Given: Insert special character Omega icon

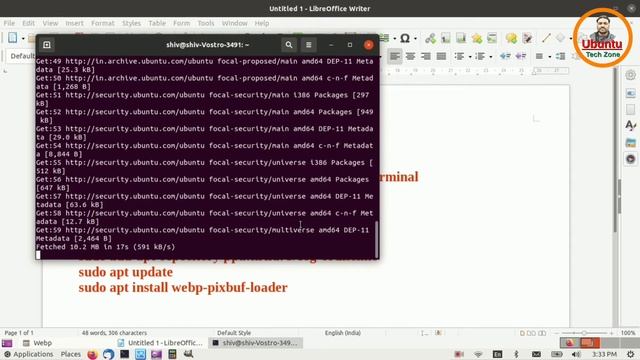Looking at the screenshot, I should [404, 38].
